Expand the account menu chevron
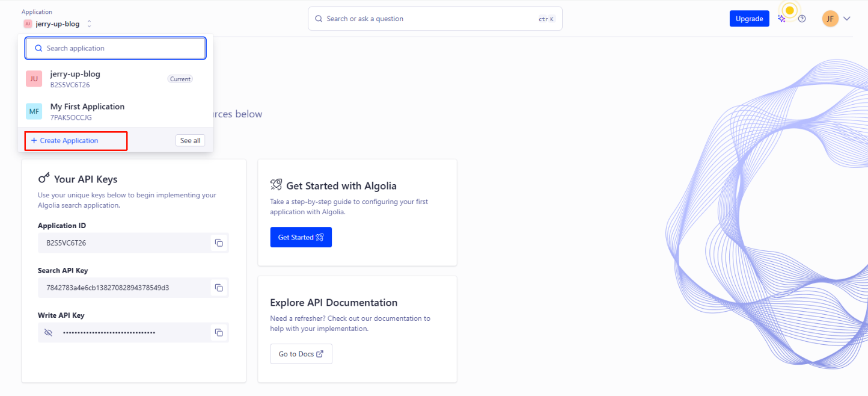This screenshot has height=396, width=868. (847, 19)
